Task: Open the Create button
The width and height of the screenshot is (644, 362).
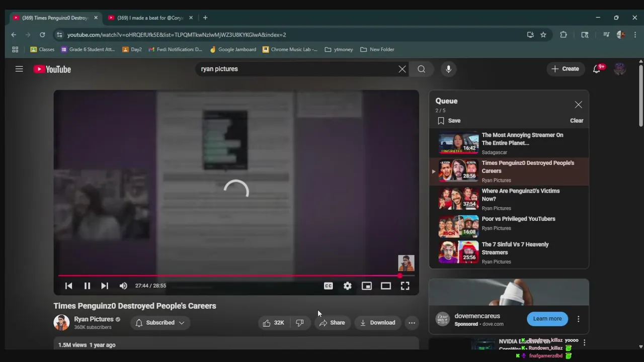Action: click(x=566, y=69)
